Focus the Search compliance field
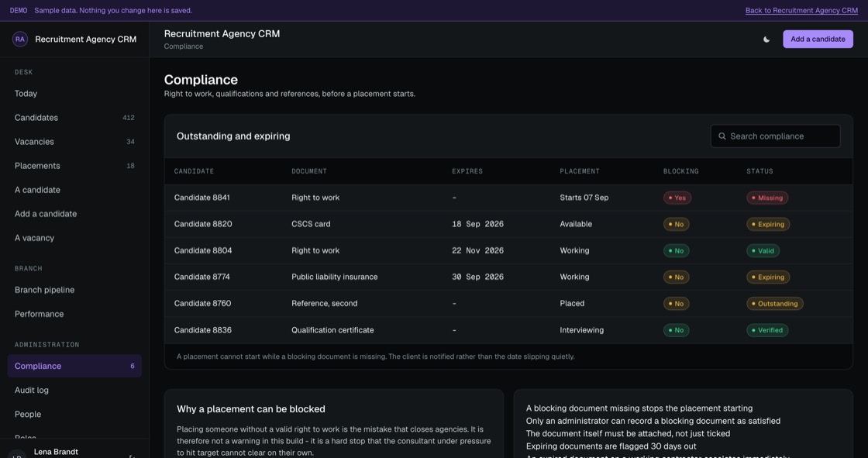The width and height of the screenshot is (868, 458). click(775, 136)
